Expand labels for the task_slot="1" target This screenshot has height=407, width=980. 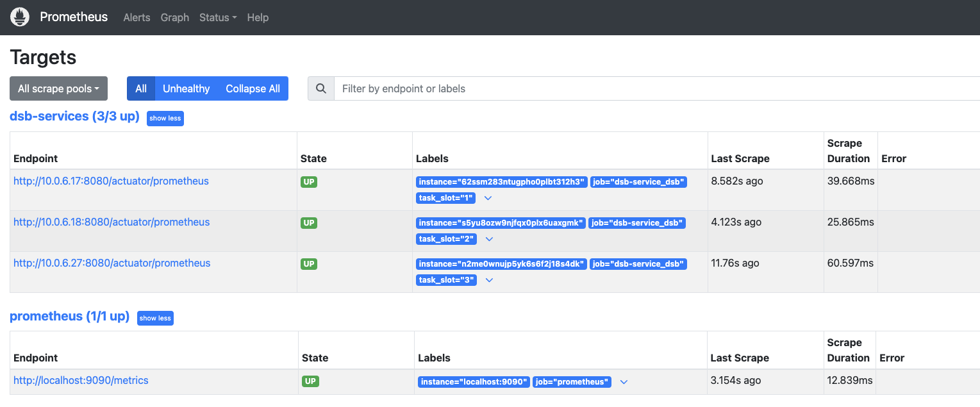(488, 198)
